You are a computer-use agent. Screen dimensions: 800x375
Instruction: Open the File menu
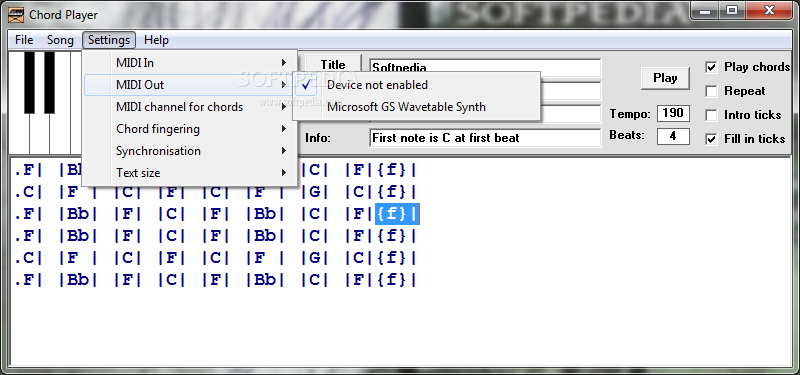(24, 40)
